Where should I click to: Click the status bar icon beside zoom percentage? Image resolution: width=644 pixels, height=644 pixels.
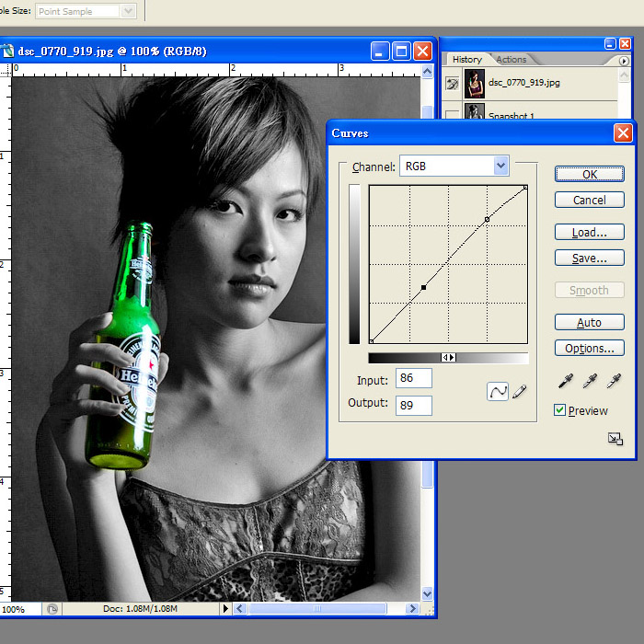(52, 609)
